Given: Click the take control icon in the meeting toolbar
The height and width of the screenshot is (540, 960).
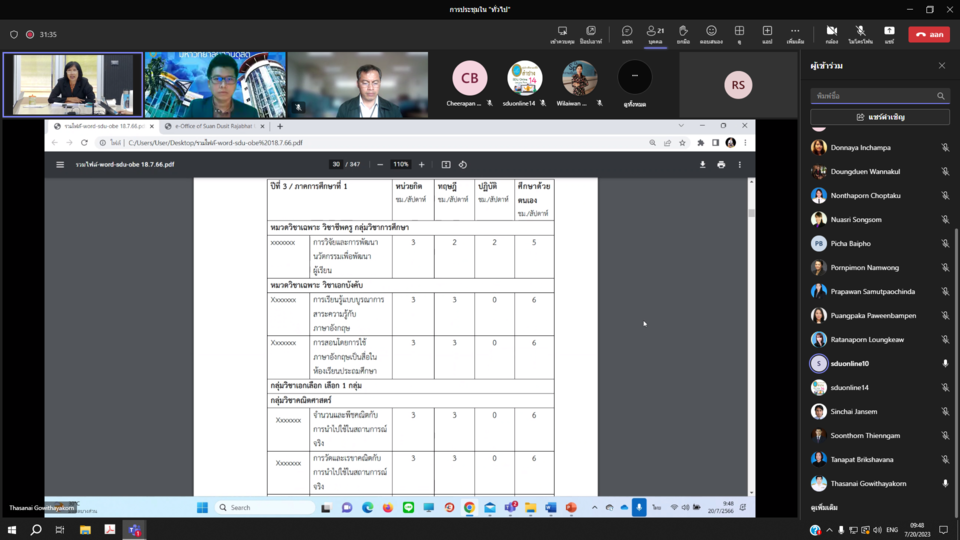Looking at the screenshot, I should (x=562, y=33).
